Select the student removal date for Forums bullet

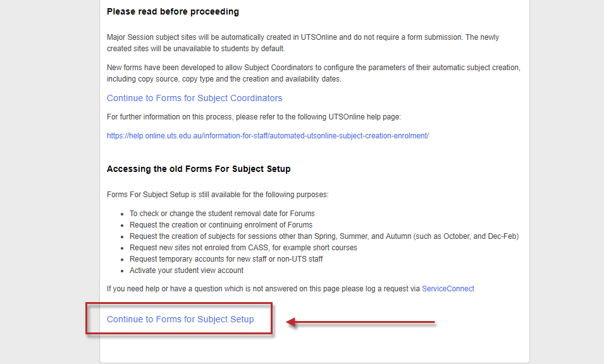(x=222, y=214)
